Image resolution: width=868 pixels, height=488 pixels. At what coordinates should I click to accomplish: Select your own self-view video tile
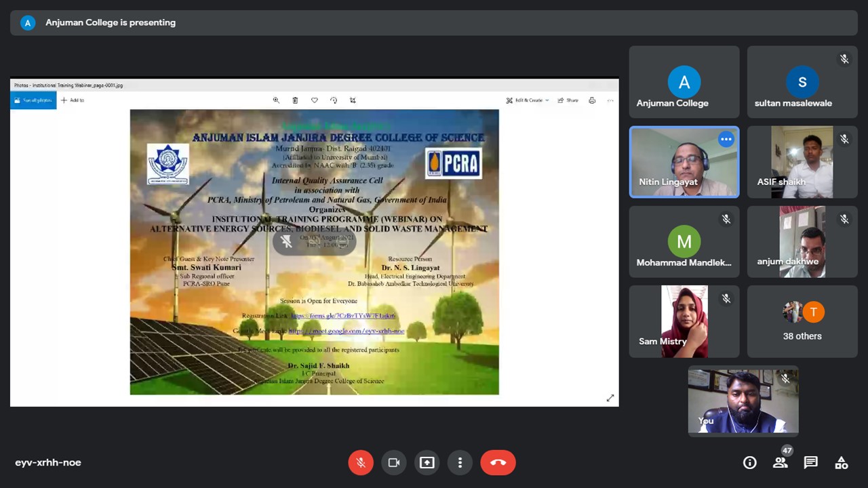pyautogui.click(x=743, y=401)
